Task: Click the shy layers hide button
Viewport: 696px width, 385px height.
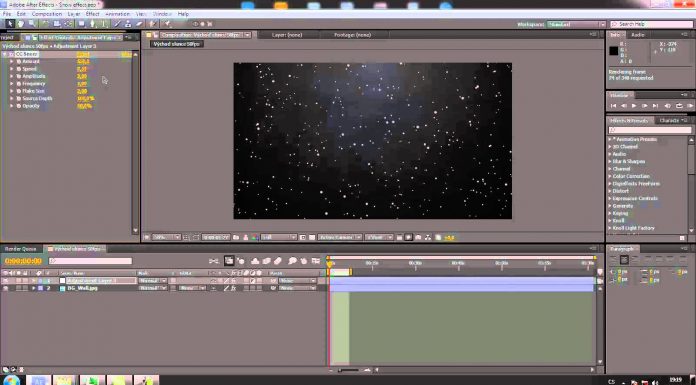Action: point(255,261)
